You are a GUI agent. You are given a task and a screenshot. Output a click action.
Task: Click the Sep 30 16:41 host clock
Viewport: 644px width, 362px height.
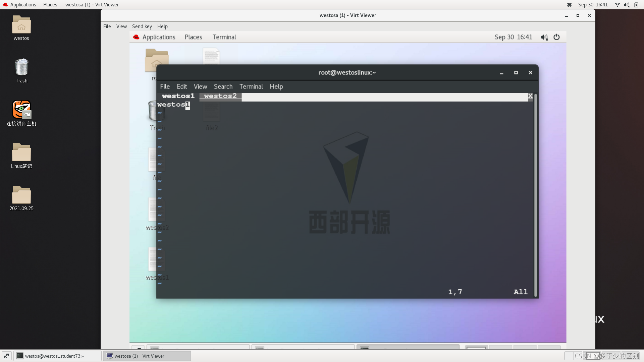point(593,5)
